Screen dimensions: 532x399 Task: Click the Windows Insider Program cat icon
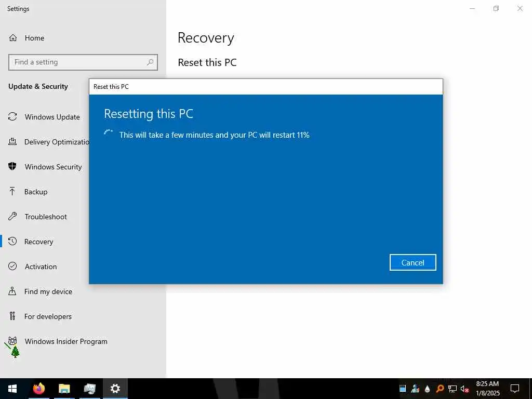(x=12, y=340)
